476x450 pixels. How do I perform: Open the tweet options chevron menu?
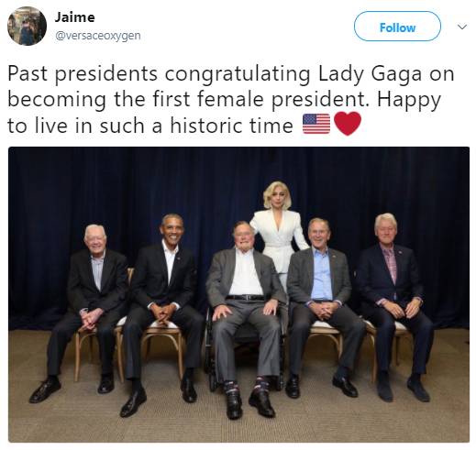(462, 27)
